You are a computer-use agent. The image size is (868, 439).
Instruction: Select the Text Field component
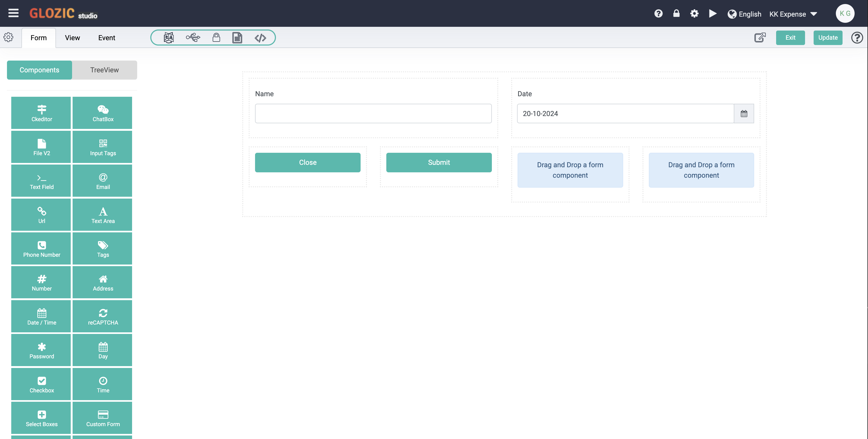[x=41, y=181]
